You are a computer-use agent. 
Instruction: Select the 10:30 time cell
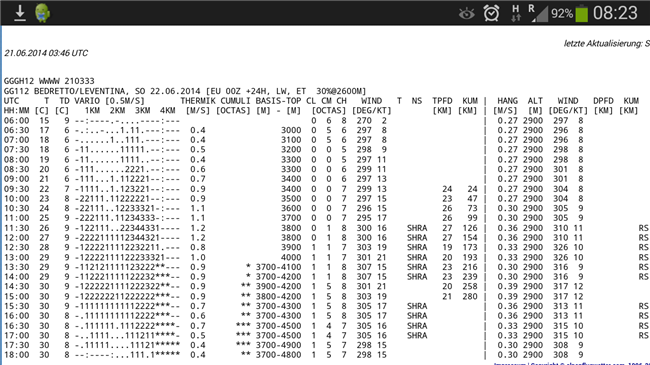pyautogui.click(x=17, y=209)
